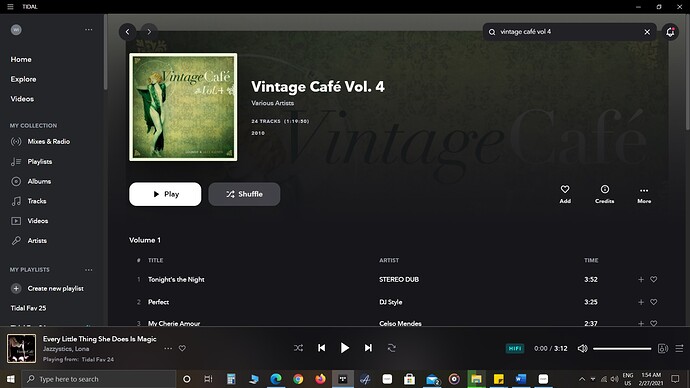Select track Tonight's the Night
Viewport: 690px width, 388px height.
176,279
